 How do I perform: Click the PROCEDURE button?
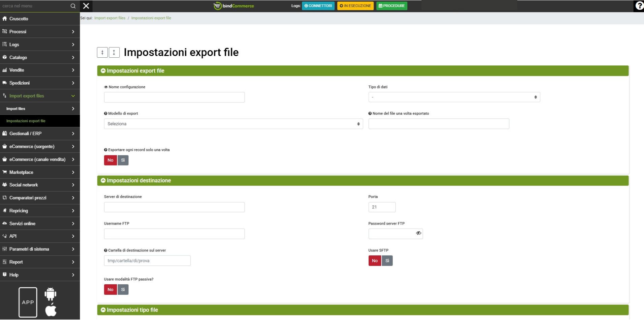point(392,6)
